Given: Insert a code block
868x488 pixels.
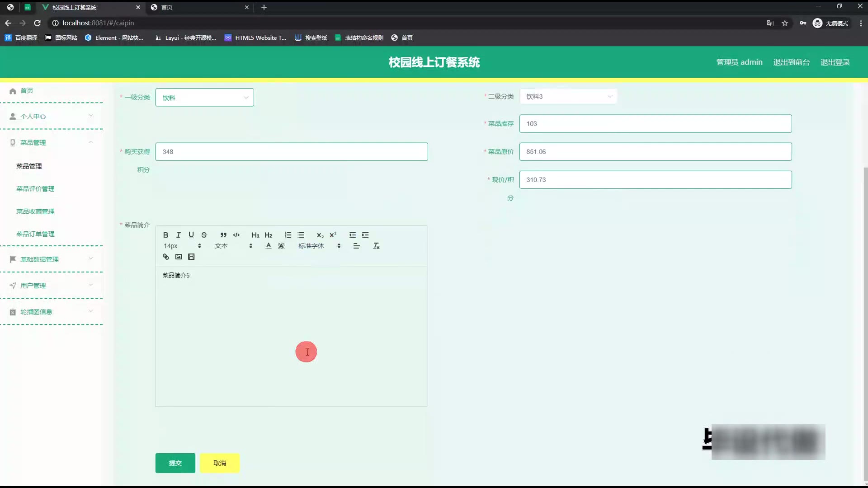Looking at the screenshot, I should tap(236, 235).
